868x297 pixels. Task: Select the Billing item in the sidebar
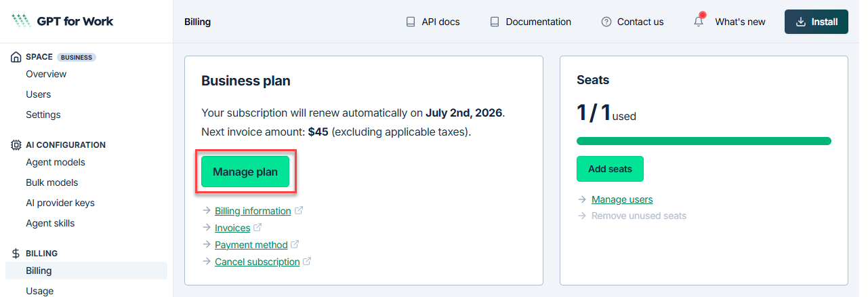coord(86,271)
